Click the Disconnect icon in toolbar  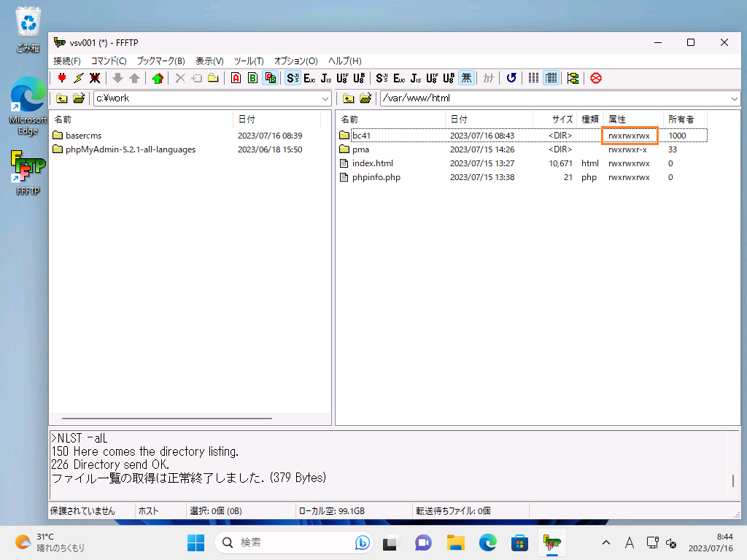click(95, 78)
